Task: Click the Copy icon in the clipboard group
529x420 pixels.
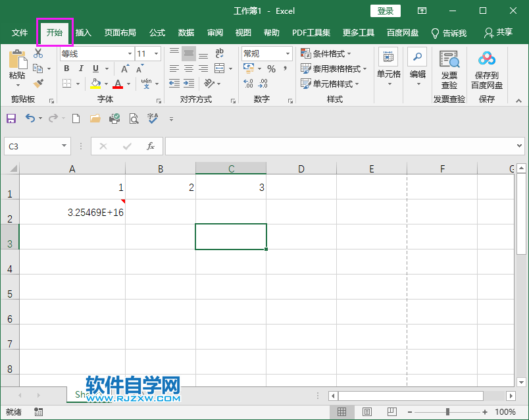Action: [38, 67]
